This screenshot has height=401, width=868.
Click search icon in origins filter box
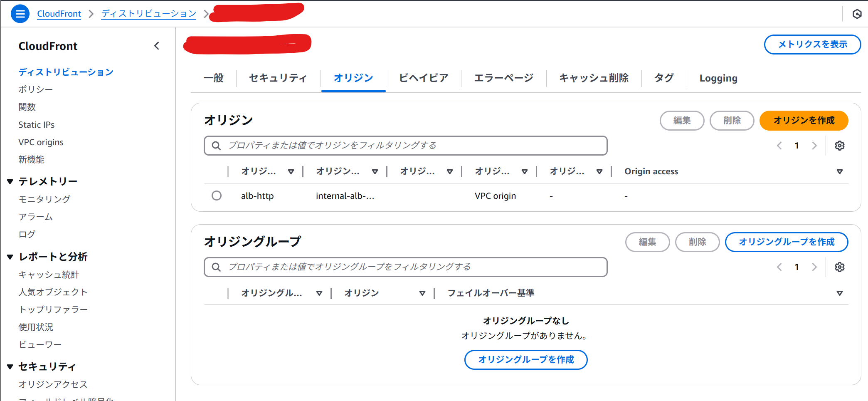(x=216, y=146)
